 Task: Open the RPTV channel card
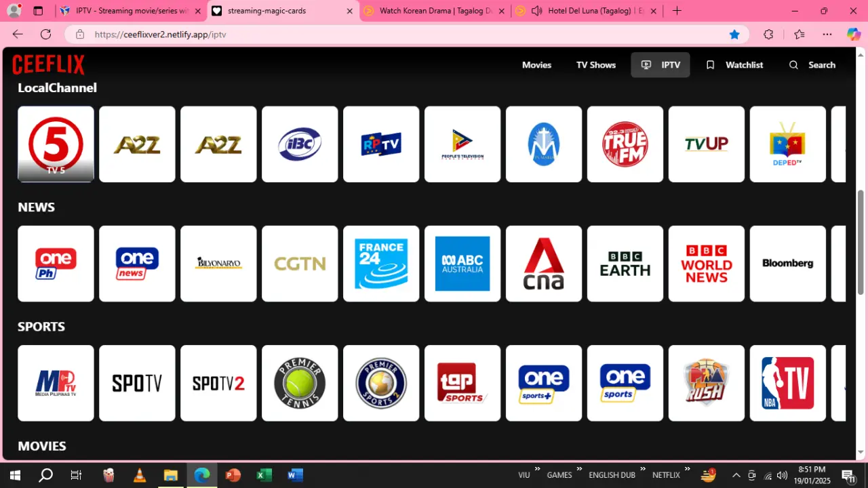[x=381, y=144]
